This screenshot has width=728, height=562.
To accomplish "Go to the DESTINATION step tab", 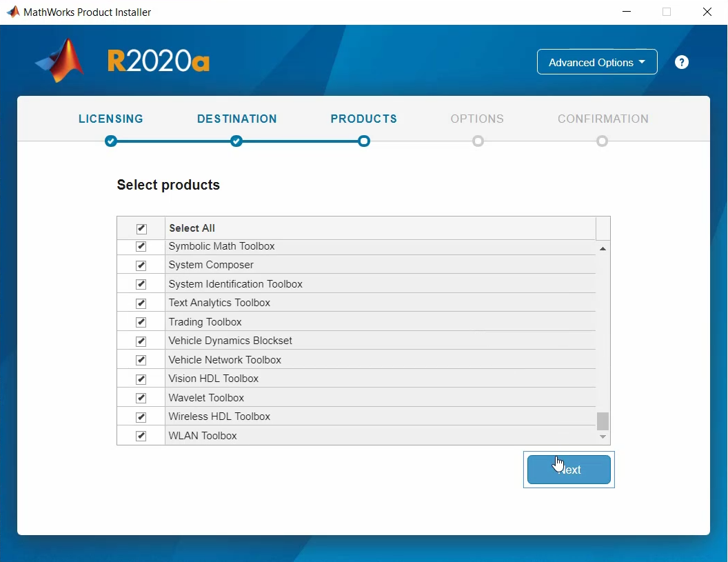I will (236, 119).
